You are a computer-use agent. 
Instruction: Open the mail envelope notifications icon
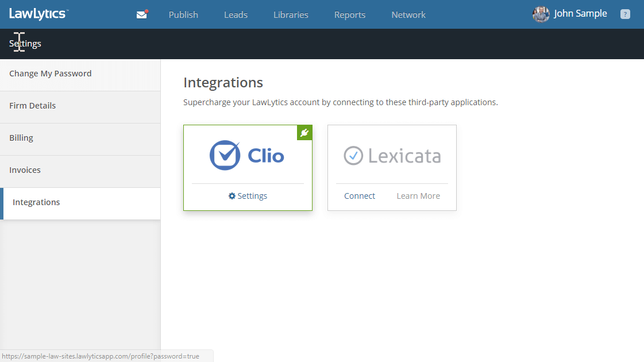tap(141, 15)
